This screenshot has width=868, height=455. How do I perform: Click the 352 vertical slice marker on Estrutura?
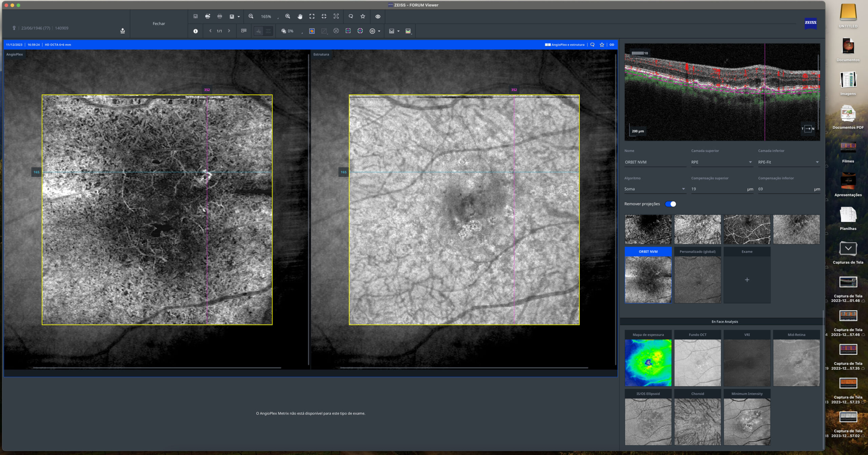click(x=514, y=90)
